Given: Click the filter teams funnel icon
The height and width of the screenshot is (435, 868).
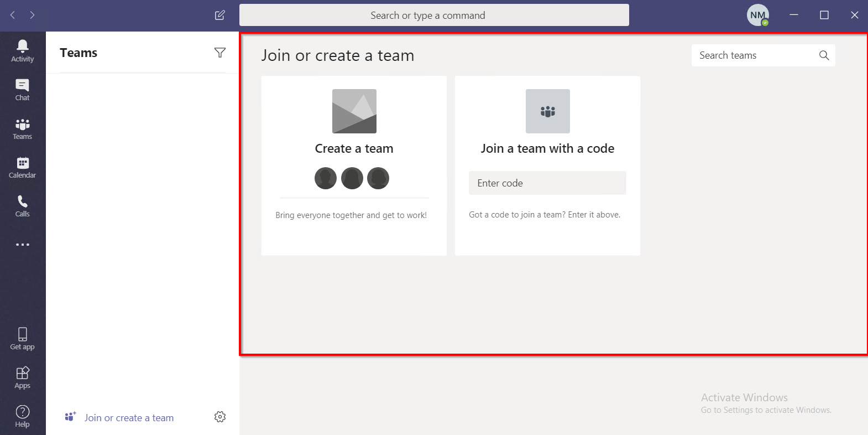Looking at the screenshot, I should tap(220, 53).
